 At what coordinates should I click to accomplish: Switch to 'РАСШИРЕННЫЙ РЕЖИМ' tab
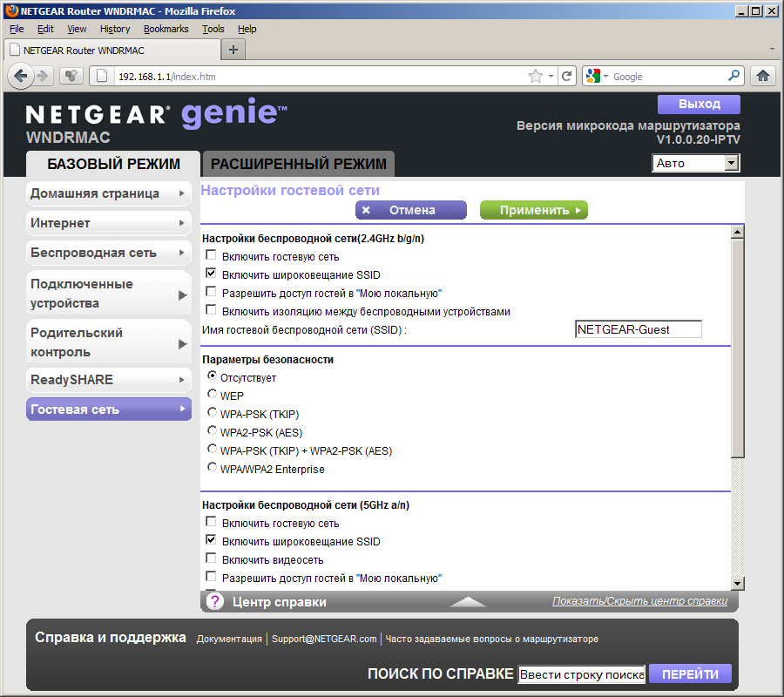[x=299, y=164]
